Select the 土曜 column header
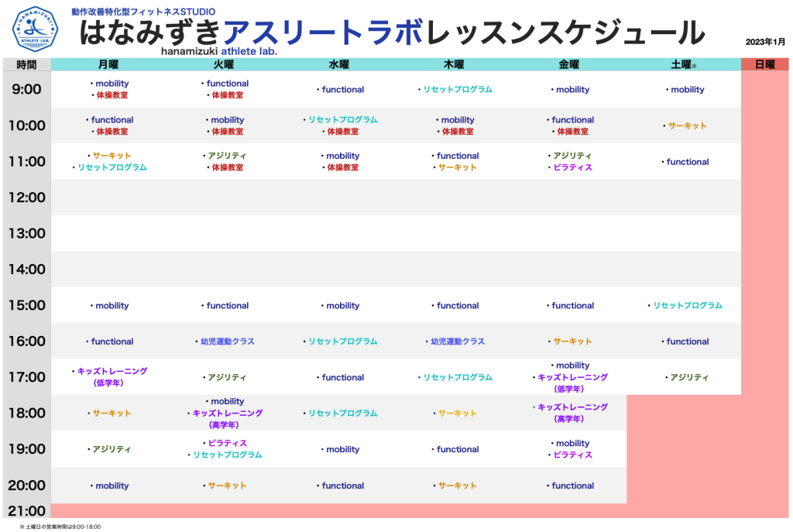Viewport: 793px width, 532px height. (684, 65)
